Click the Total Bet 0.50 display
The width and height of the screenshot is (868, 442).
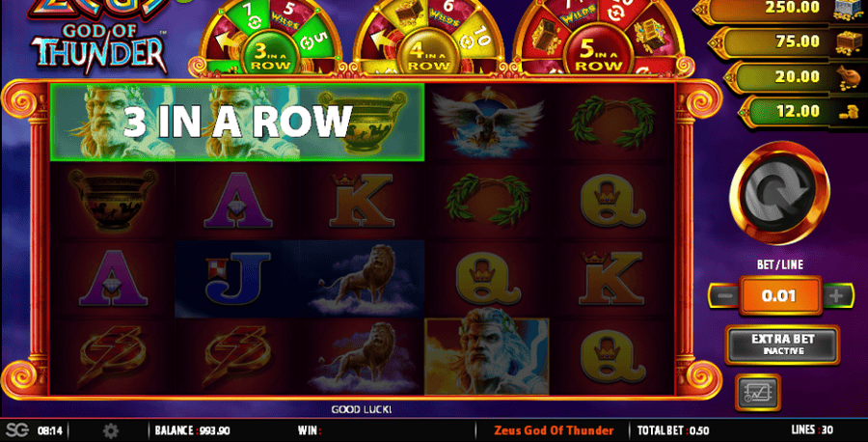coord(673,430)
